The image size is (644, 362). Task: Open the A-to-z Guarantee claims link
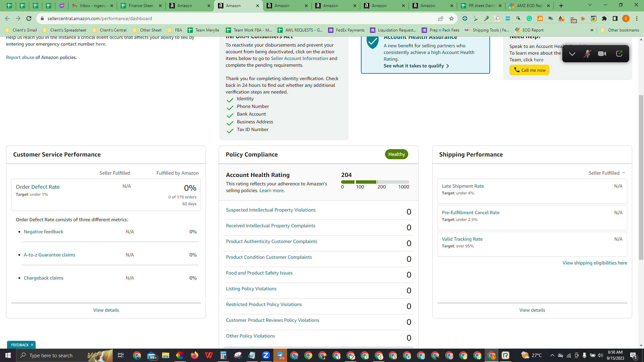click(50, 255)
